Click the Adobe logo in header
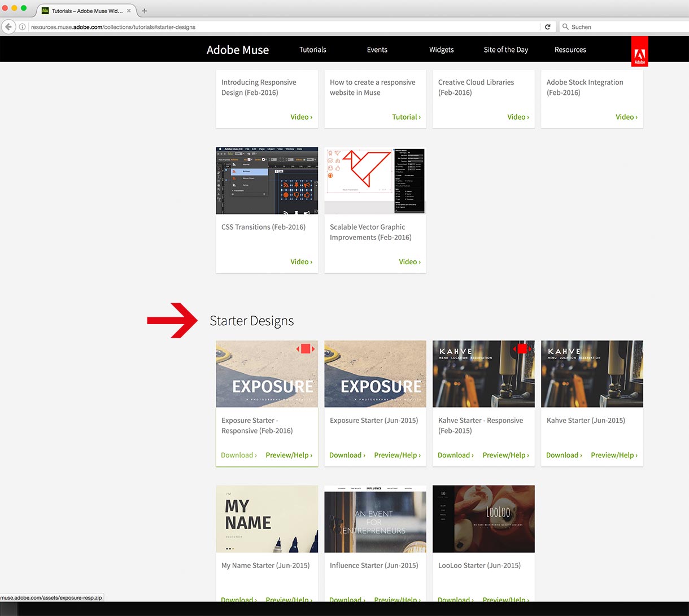This screenshot has height=616, width=689. [x=640, y=52]
